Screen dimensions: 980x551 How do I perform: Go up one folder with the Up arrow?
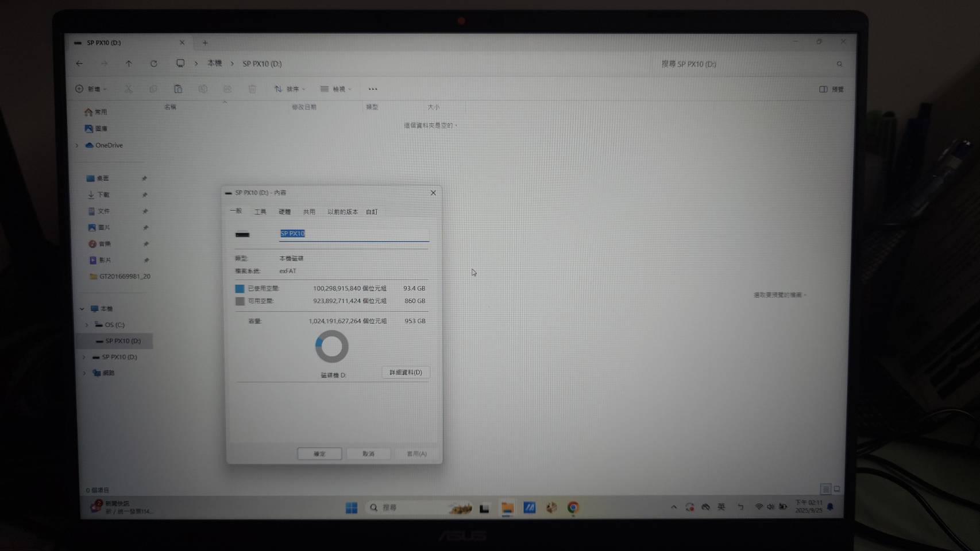129,64
